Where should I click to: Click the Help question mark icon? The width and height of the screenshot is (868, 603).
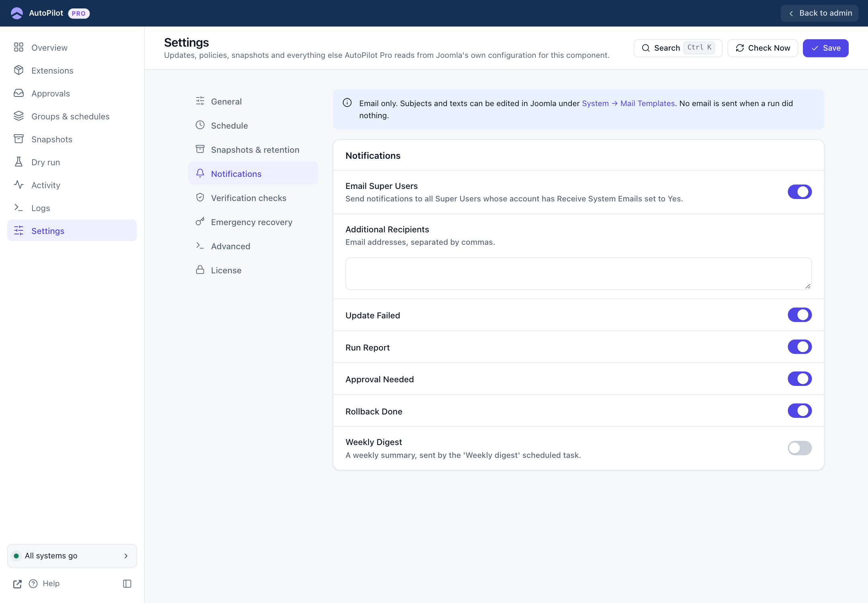click(33, 584)
